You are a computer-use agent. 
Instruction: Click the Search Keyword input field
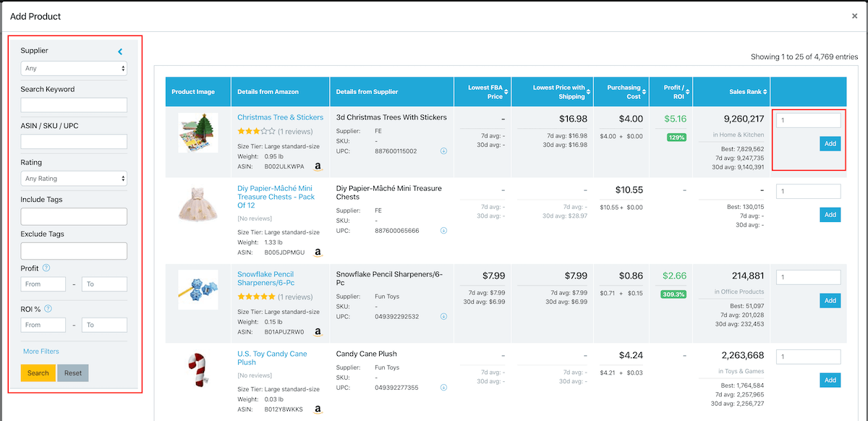(74, 106)
